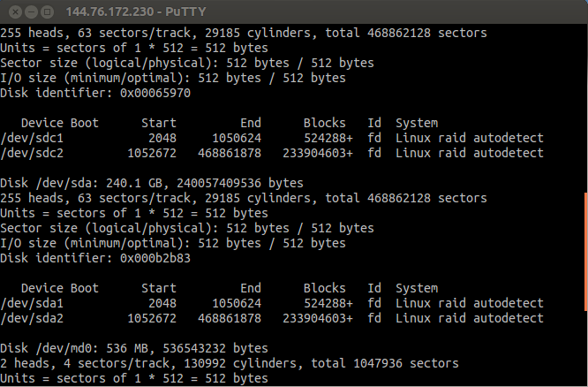Click the 'System' header above /dev/sdc1
The image size is (588, 387).
point(417,123)
